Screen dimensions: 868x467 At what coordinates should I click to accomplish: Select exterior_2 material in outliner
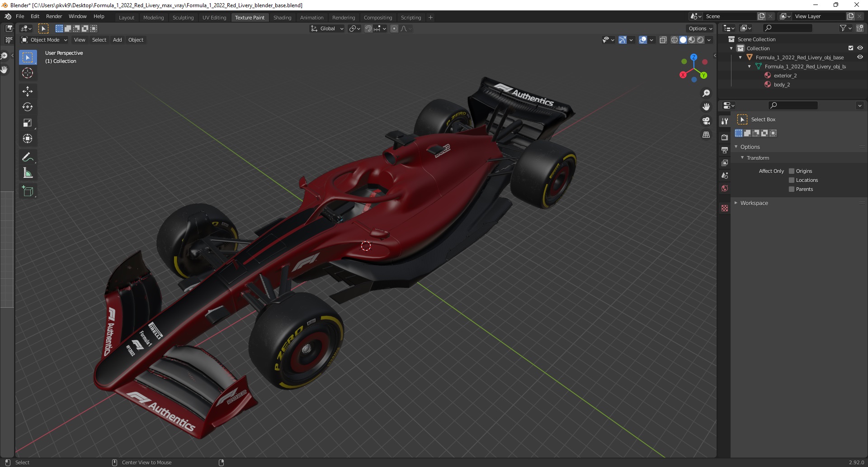(x=785, y=76)
